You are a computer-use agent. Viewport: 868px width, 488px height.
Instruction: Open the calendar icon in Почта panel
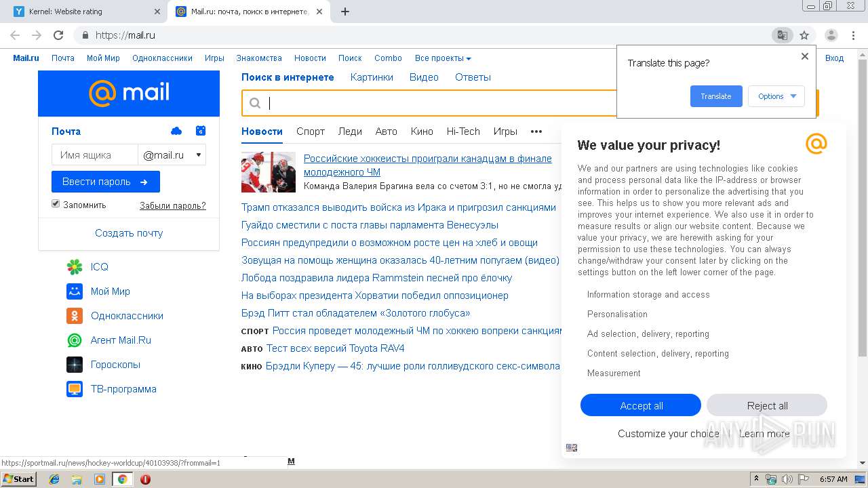click(200, 131)
